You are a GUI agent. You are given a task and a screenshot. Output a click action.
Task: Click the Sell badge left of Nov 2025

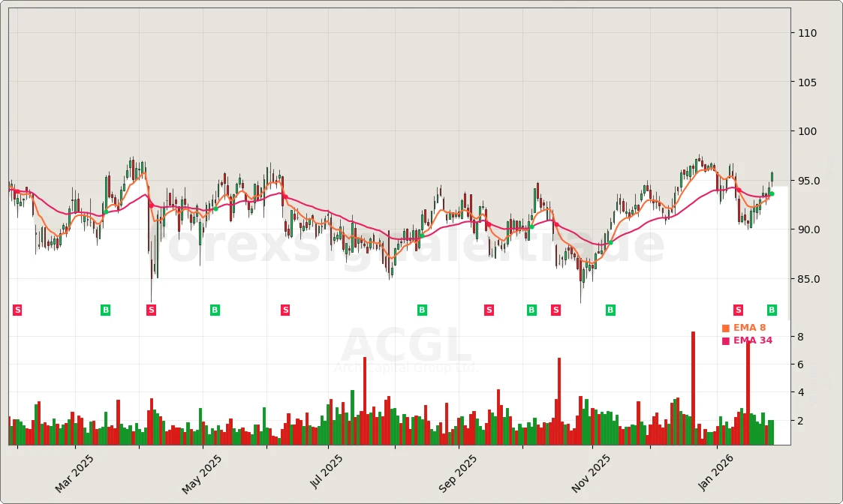point(555,309)
